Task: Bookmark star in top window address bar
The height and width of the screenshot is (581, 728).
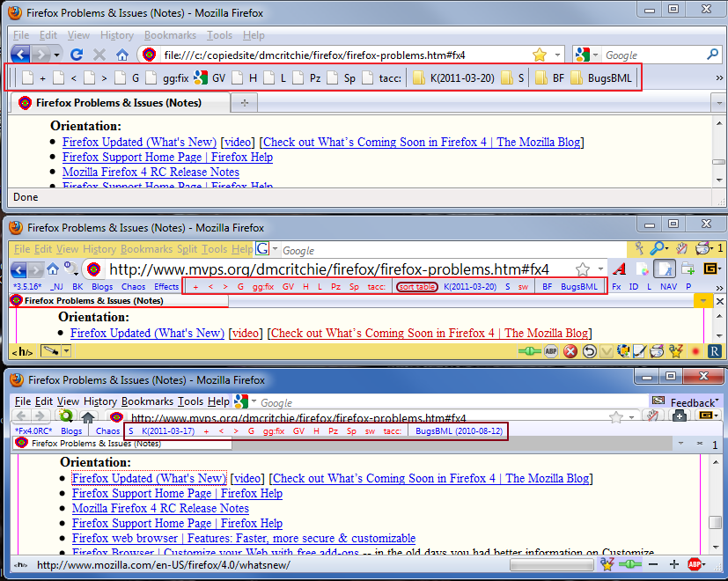Action: pyautogui.click(x=540, y=55)
